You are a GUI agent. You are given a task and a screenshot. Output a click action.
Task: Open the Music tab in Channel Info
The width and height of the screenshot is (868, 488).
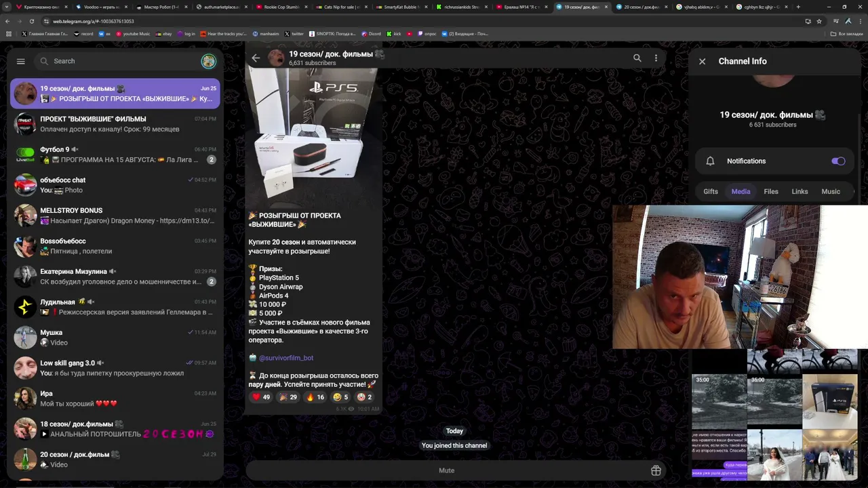831,192
